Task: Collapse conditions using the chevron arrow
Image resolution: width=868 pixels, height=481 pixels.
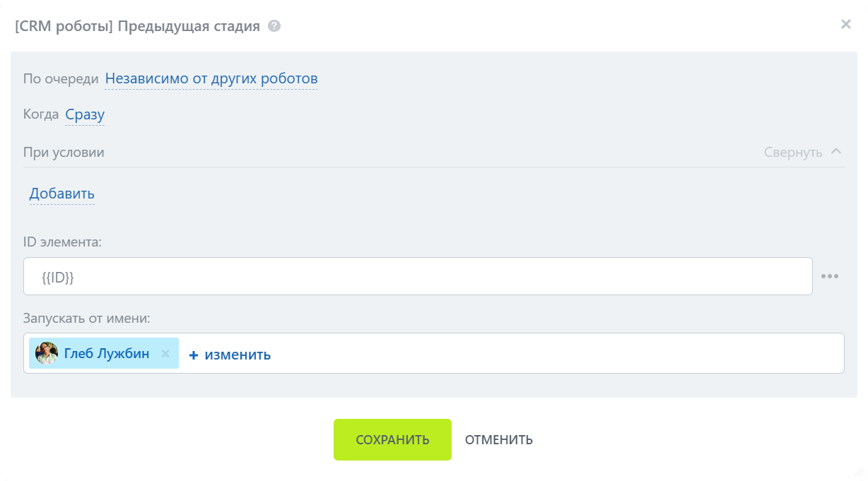Action: pyautogui.click(x=836, y=151)
